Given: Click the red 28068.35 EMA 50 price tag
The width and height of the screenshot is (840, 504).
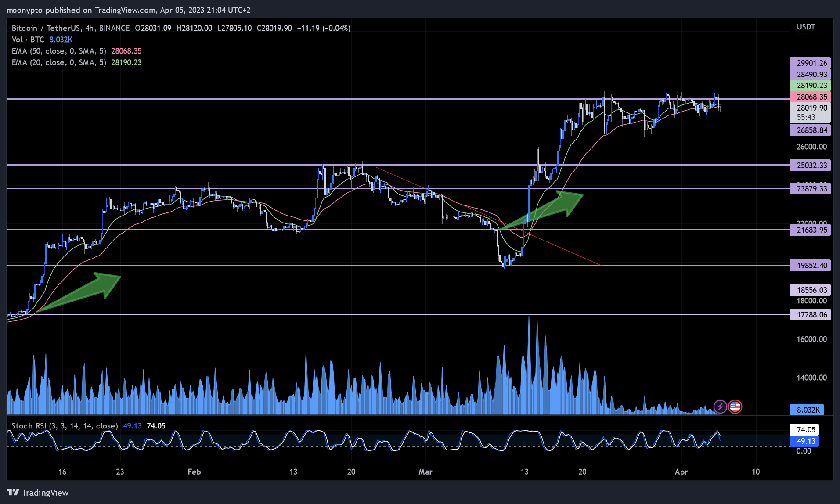Looking at the screenshot, I should point(810,97).
